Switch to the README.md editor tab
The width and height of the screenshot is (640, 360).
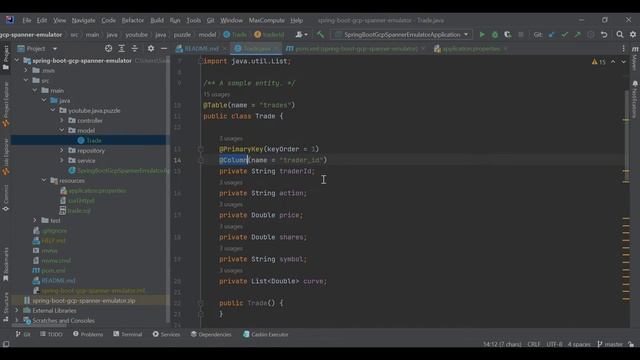[x=202, y=49]
